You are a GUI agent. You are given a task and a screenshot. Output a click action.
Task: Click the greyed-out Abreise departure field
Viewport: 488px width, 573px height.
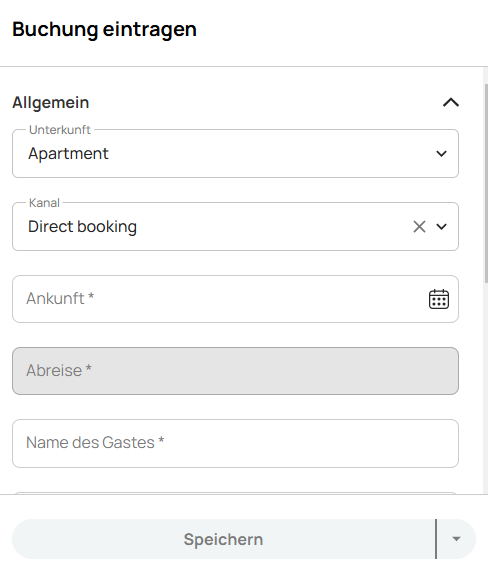[x=235, y=371]
